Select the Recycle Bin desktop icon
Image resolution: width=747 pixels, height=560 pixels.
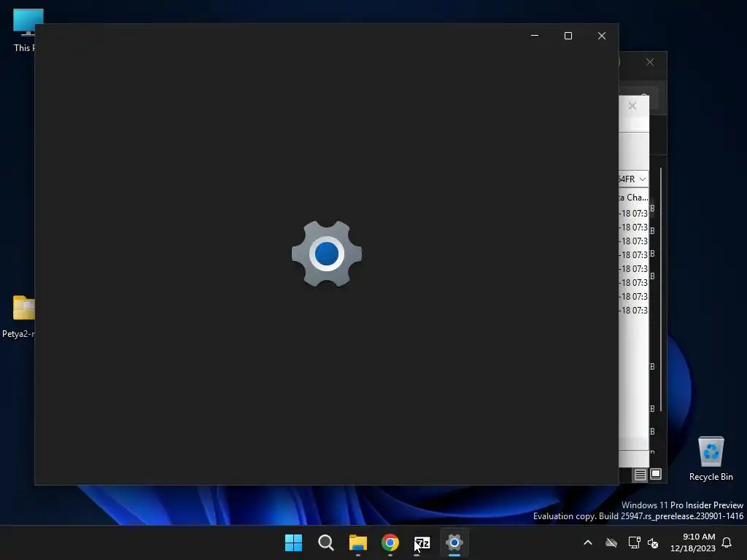pyautogui.click(x=711, y=458)
